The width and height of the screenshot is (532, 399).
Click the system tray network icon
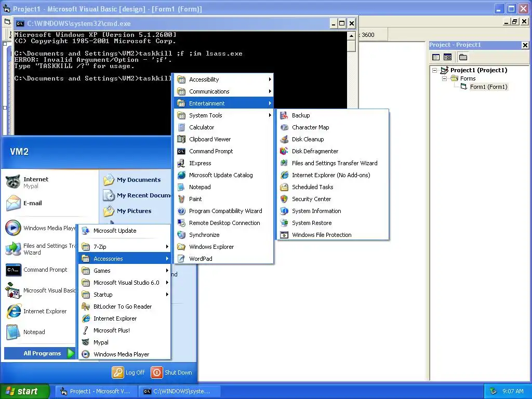click(493, 391)
